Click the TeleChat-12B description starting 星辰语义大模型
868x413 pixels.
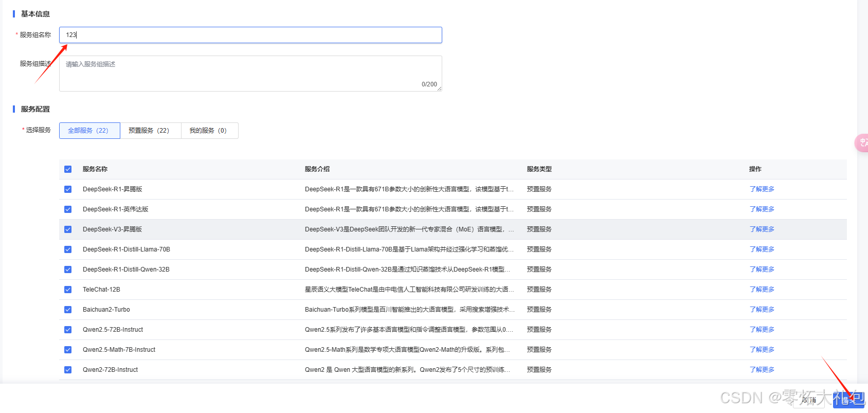pyautogui.click(x=409, y=290)
